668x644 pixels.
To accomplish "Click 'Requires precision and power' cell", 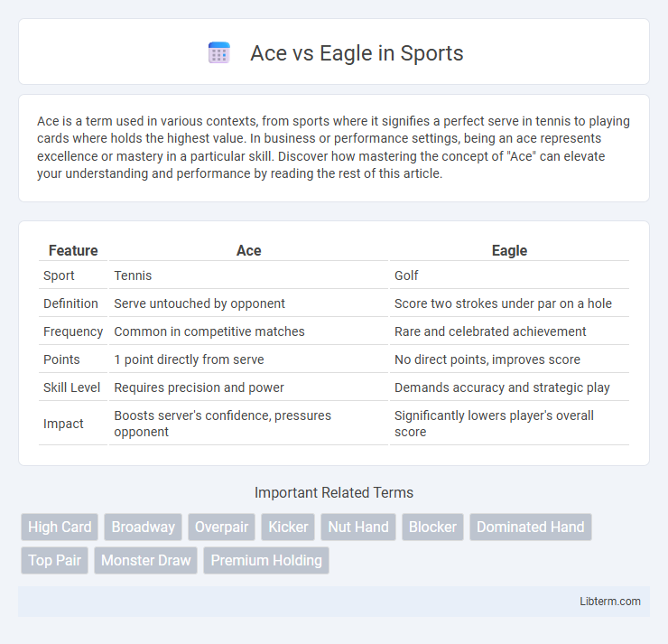I will [249, 387].
